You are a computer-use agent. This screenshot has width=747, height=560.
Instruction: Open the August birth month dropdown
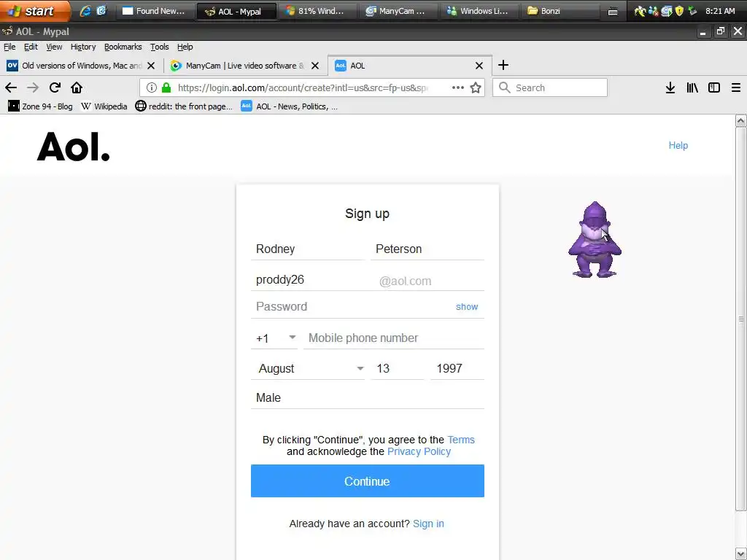click(308, 368)
